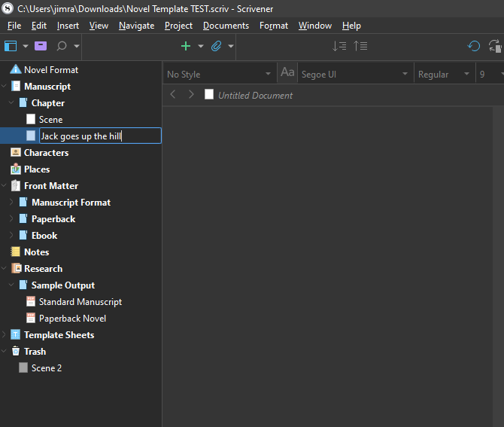Open the Segoe UI font dropdown
Viewport: 504px width, 427px height.
(x=355, y=75)
